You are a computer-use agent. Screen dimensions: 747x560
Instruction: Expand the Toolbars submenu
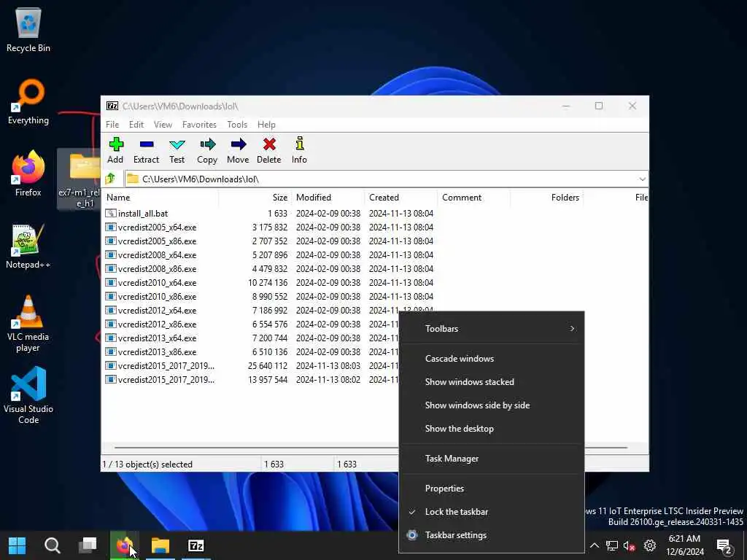492,329
